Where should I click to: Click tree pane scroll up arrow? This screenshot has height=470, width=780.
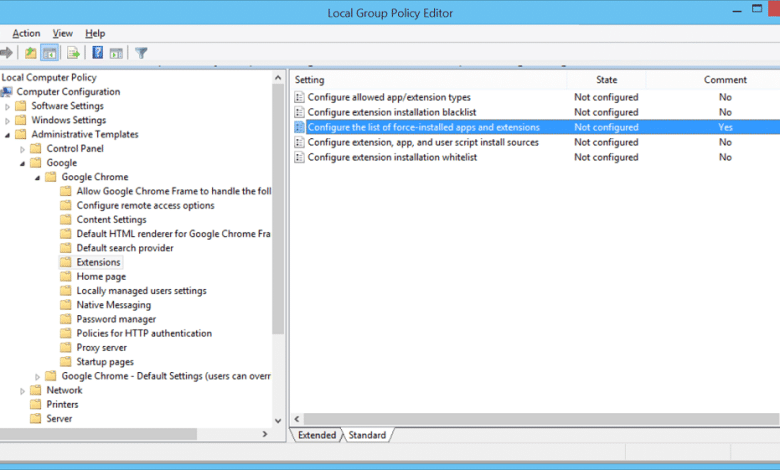278,78
